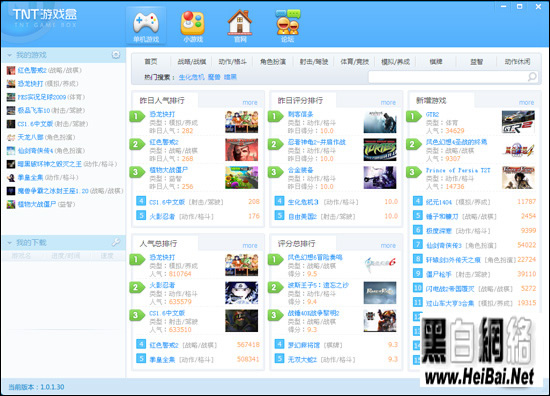Click hot search link 魔兽
Viewport: 550px width, 396px height.
click(x=214, y=77)
